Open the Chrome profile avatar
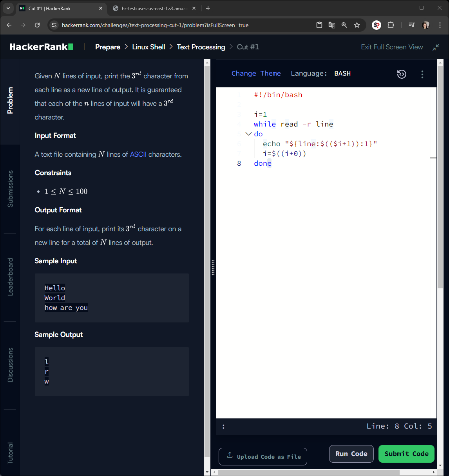 [426, 25]
